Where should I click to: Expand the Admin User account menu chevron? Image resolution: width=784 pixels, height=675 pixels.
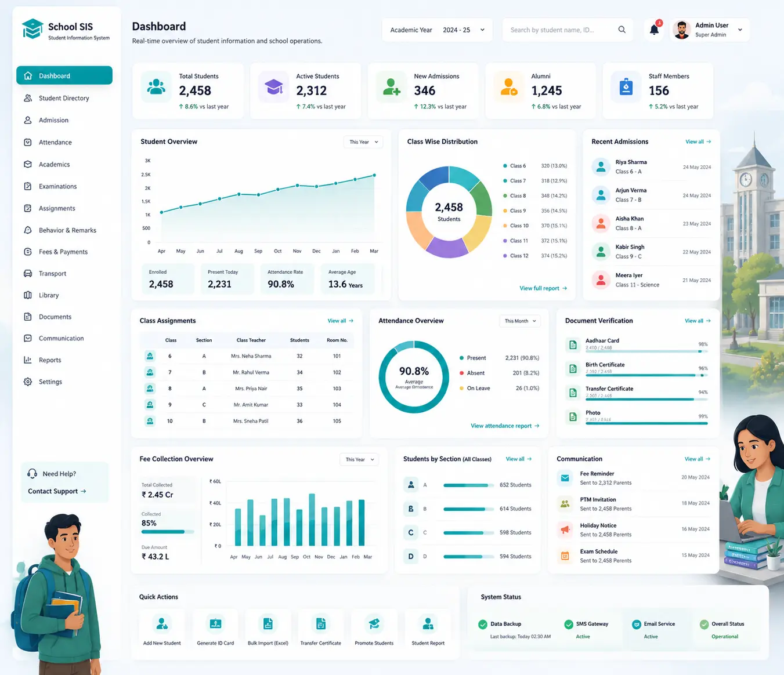pos(740,30)
